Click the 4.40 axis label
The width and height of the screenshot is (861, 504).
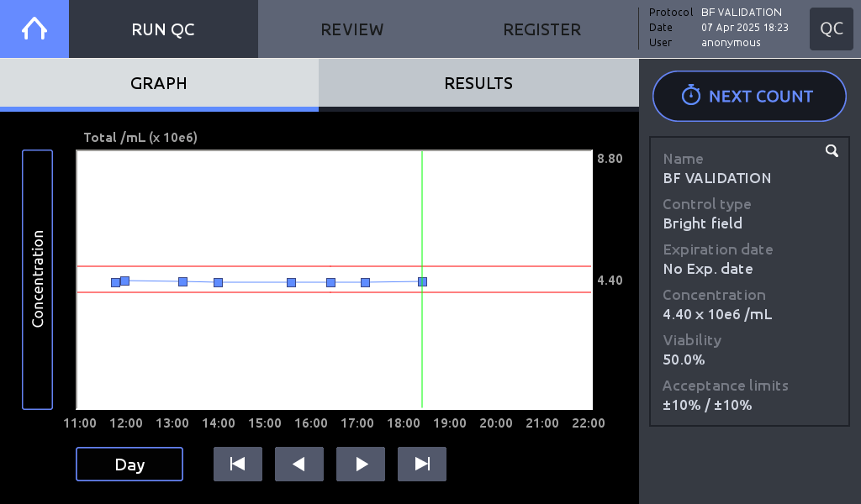tap(610, 281)
